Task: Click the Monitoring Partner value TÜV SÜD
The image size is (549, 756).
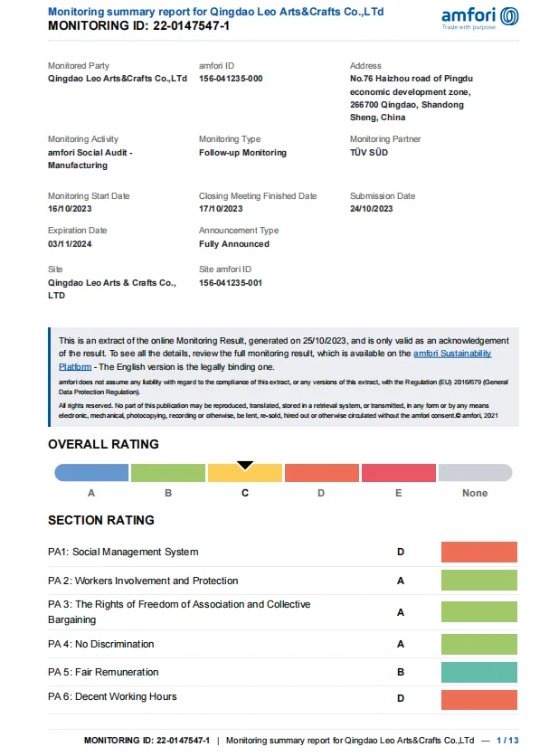Action: [369, 152]
